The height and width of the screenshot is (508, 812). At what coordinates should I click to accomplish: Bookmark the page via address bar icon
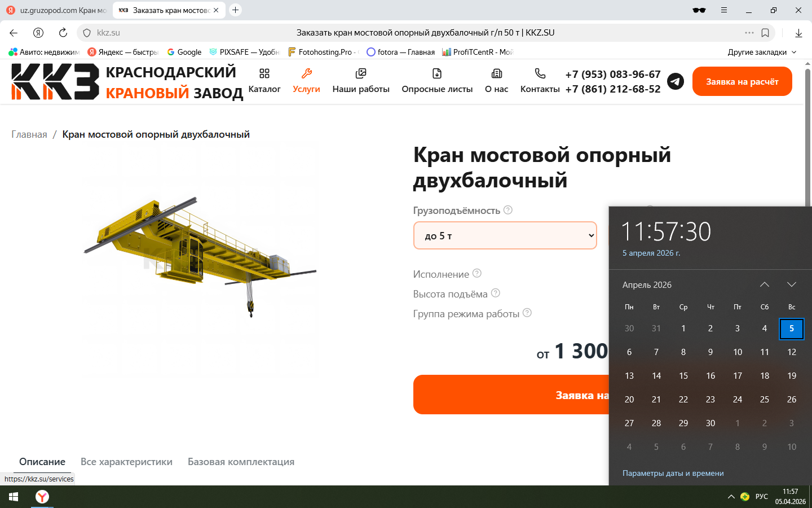pyautogui.click(x=765, y=33)
